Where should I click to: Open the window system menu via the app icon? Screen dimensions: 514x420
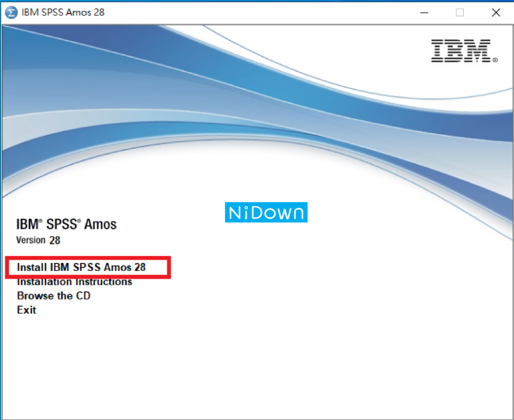point(12,12)
